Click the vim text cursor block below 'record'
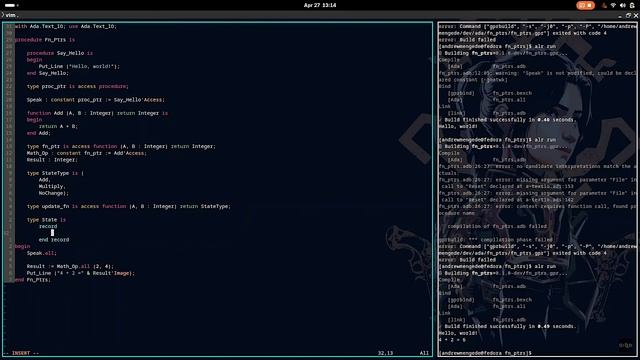Image resolution: width=640 pixels, height=360 pixels. point(52,233)
